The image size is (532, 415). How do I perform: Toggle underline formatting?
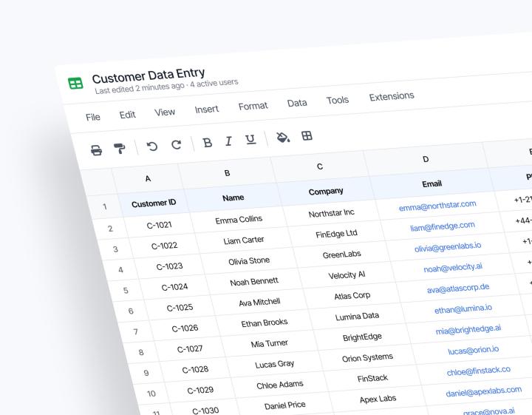[x=250, y=139]
